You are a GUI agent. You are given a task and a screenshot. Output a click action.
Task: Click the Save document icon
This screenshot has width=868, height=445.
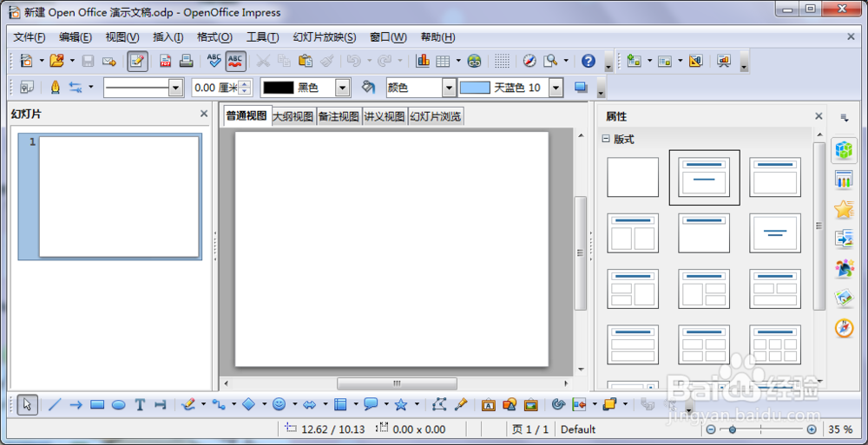[88, 61]
